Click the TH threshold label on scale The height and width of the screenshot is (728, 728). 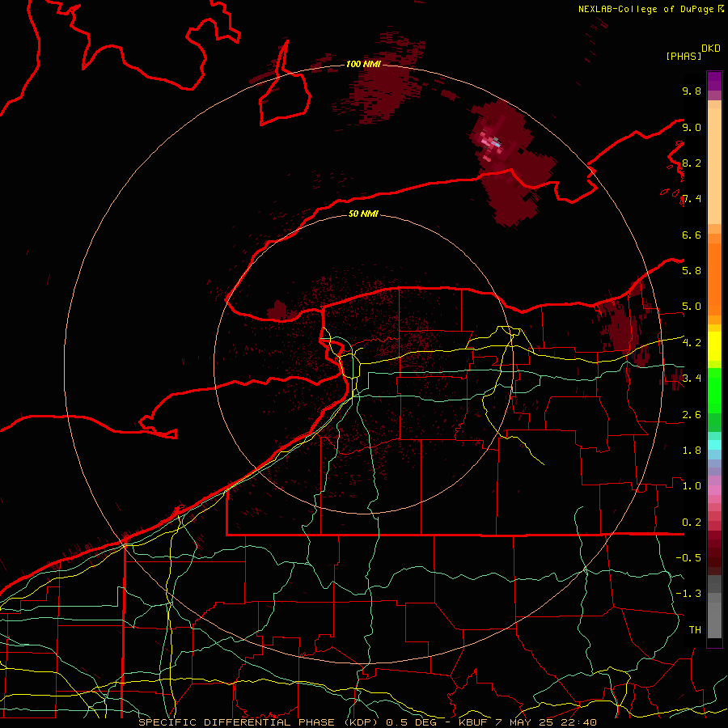(x=695, y=629)
